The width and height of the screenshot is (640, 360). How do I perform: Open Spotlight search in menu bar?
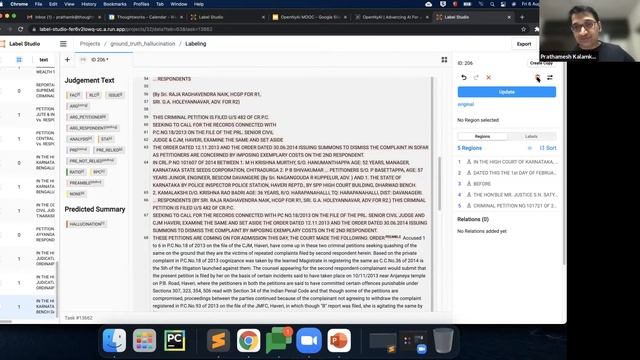[x=492, y=4]
